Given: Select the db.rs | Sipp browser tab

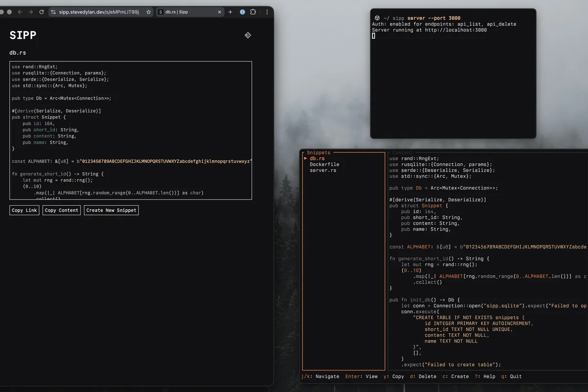Looking at the screenshot, I should [x=190, y=12].
